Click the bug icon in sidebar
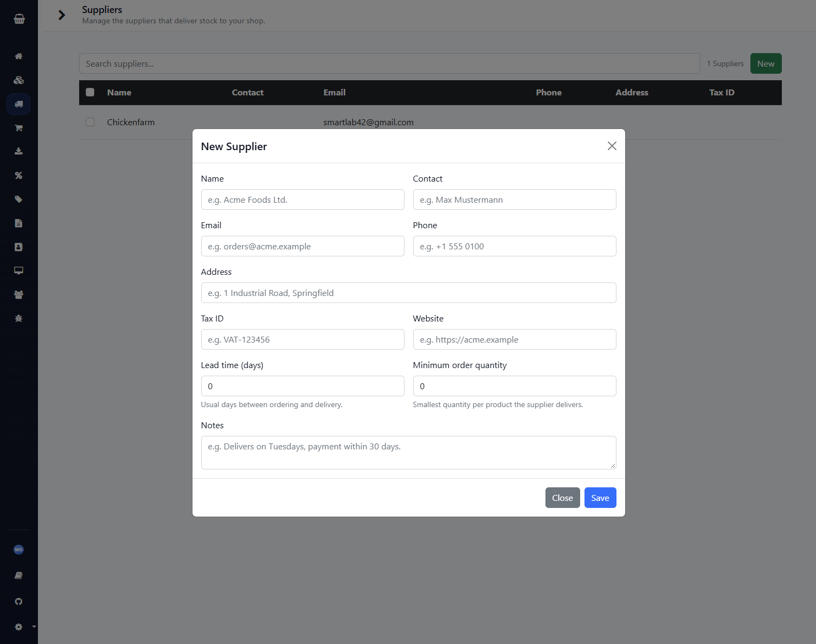816x644 pixels. point(18,319)
